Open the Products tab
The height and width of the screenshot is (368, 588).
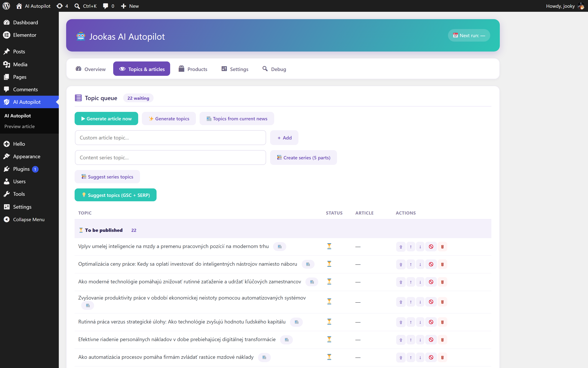click(193, 69)
